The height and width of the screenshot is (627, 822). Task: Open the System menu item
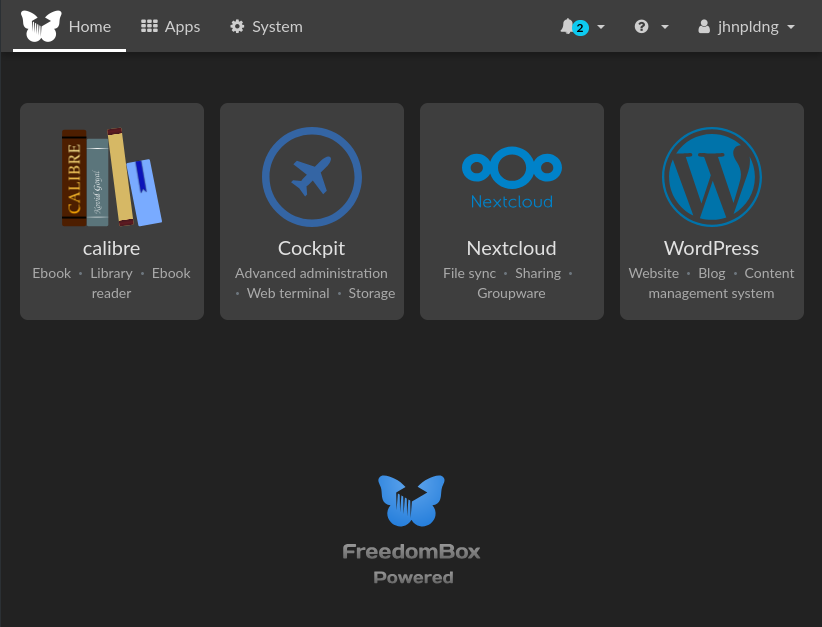(277, 27)
